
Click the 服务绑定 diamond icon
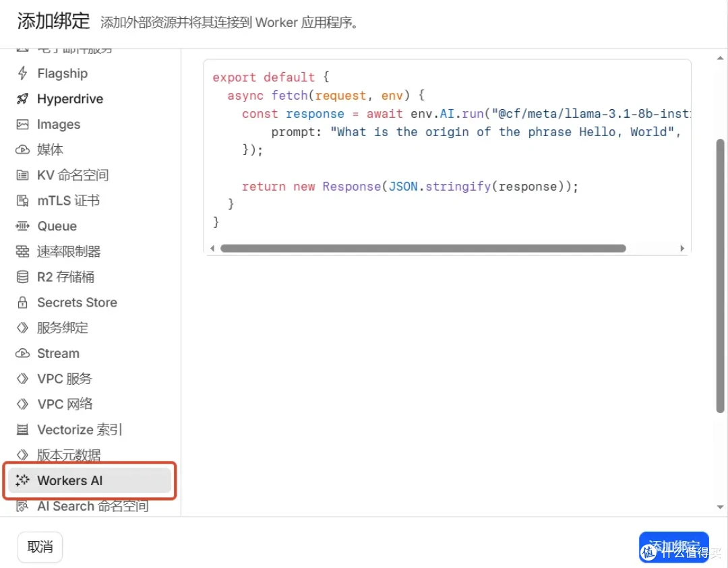pos(22,327)
